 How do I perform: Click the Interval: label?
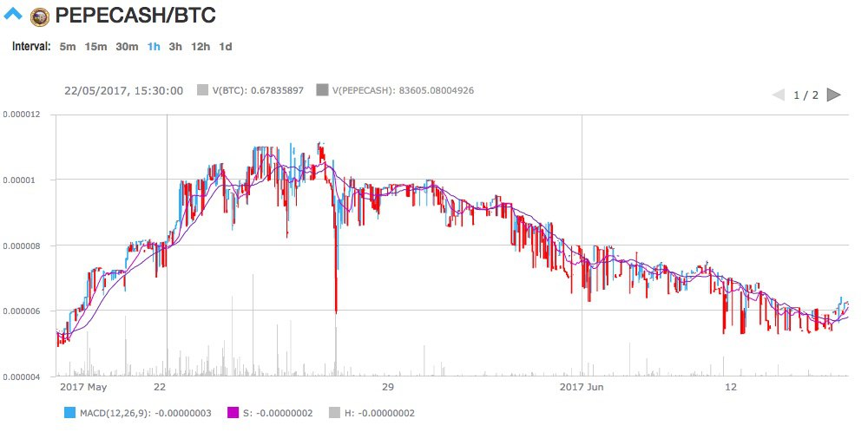tap(31, 47)
